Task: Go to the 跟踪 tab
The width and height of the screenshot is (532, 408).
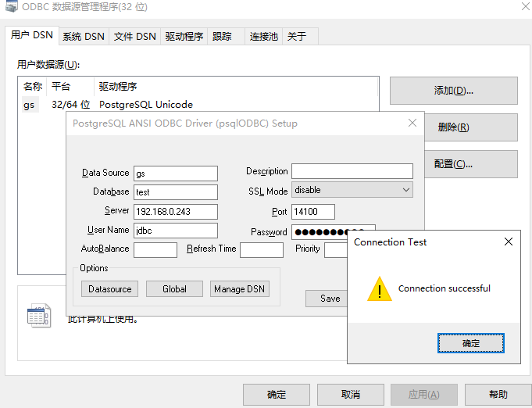Action: click(x=223, y=36)
